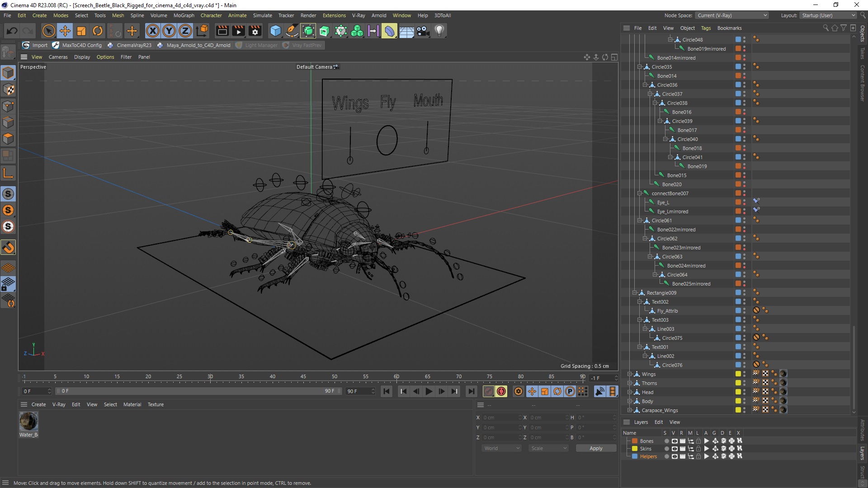Click the Apply coordinates button
The height and width of the screenshot is (488, 868).
pos(596,448)
